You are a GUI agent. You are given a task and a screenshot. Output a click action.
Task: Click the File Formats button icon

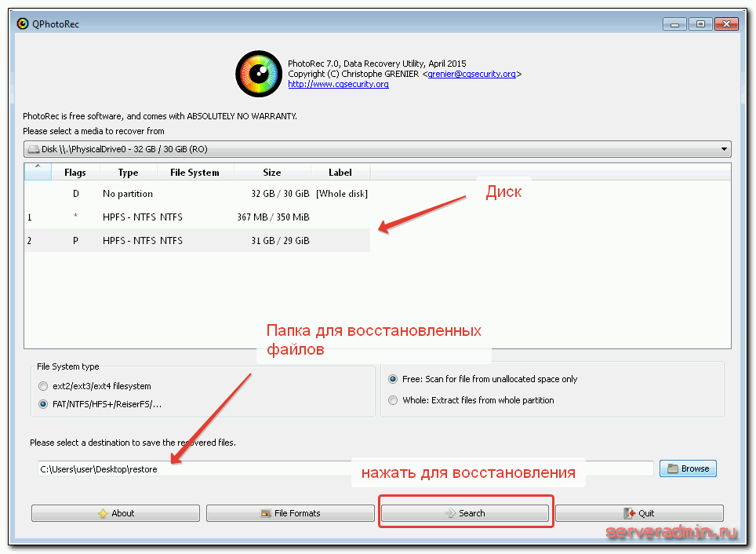(267, 513)
